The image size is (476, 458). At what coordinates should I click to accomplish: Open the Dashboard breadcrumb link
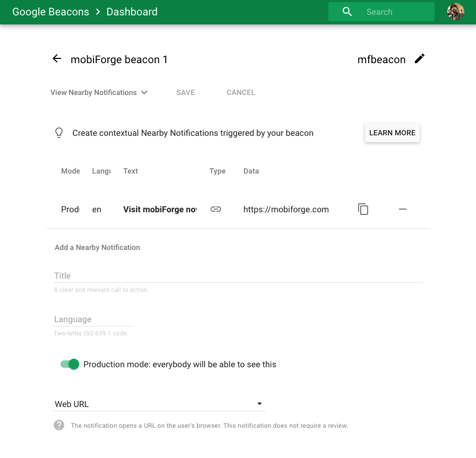click(132, 12)
